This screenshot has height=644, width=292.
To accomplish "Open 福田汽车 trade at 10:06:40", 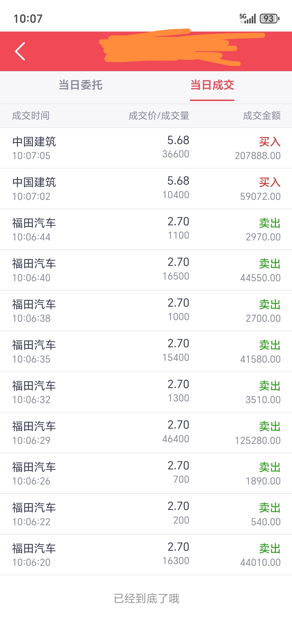I will (x=146, y=270).
